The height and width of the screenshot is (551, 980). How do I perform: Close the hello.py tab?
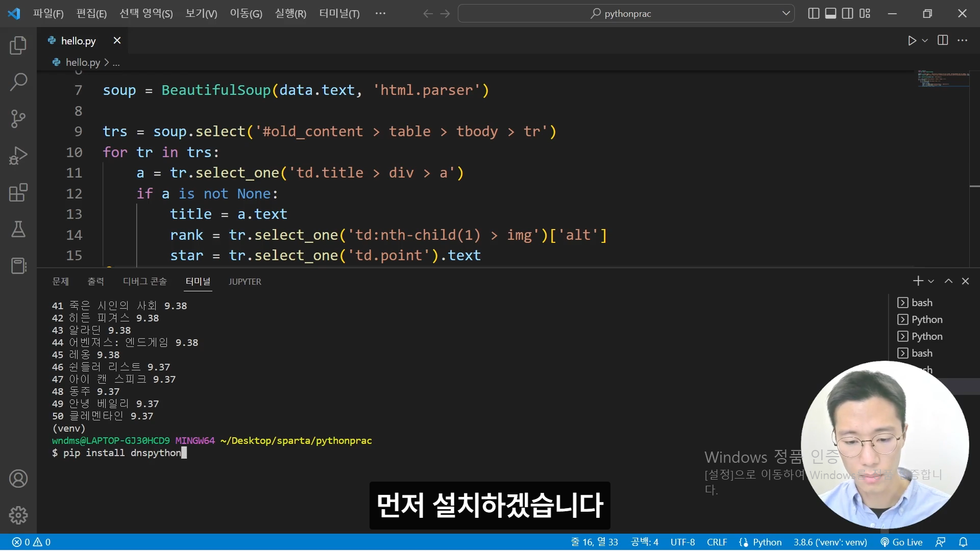117,40
